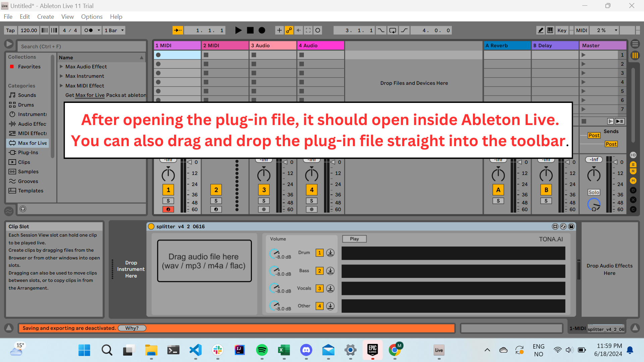Viewport: 644px width, 362px height.
Task: Open metronome settings dropdown arrow
Action: pyautogui.click(x=99, y=30)
